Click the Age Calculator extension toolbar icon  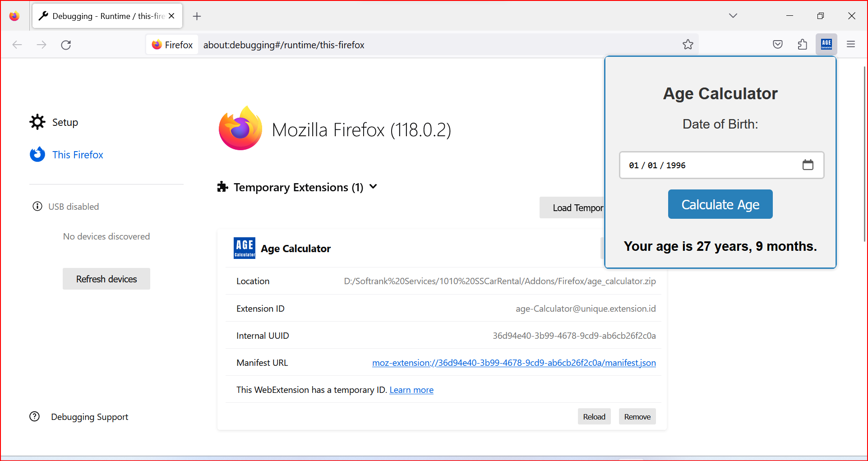click(x=826, y=44)
